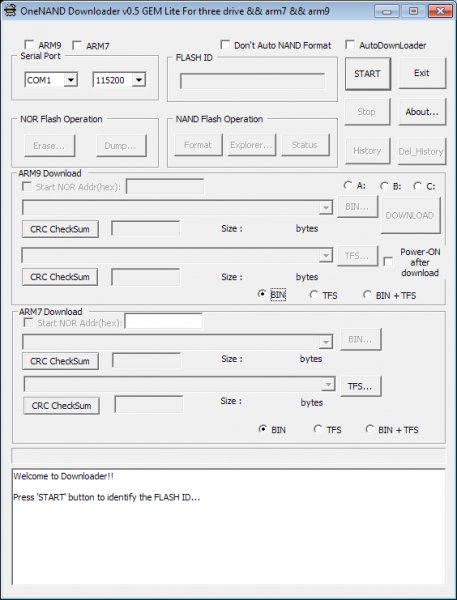
Task: Click the FLASH ID text field
Action: tap(252, 81)
